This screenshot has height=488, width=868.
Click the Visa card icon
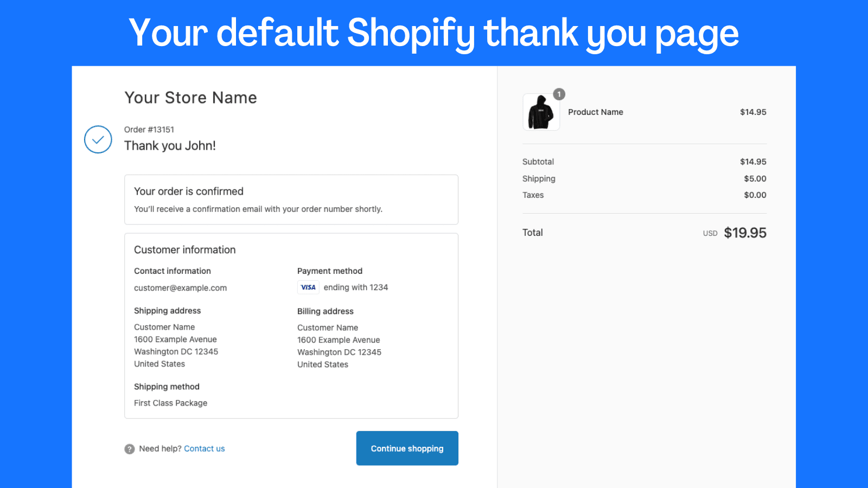308,287
